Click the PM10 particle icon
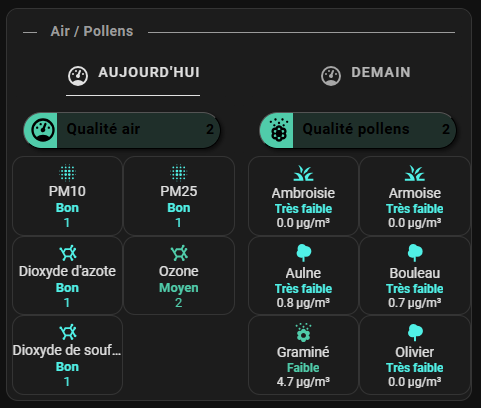Screen dimensions: 481x408 coord(67,172)
